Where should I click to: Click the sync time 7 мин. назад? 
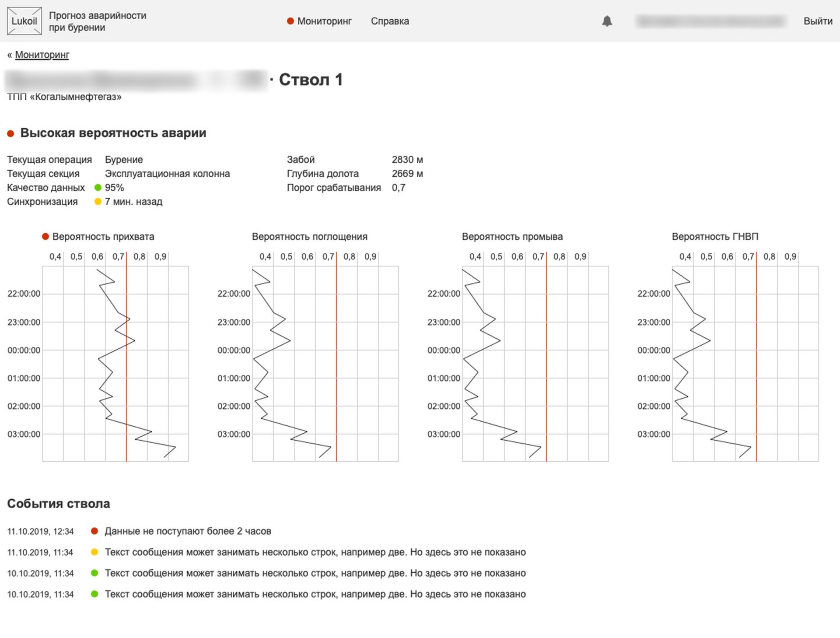coord(134,202)
